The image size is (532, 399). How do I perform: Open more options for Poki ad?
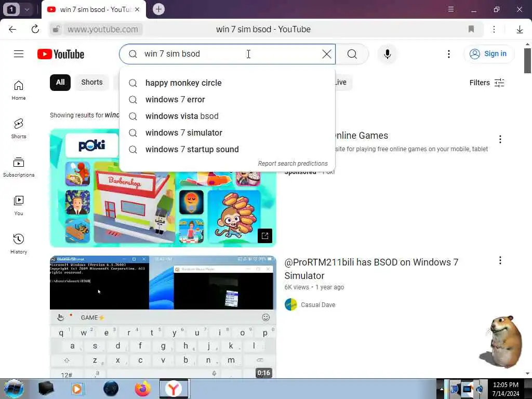pos(500,139)
